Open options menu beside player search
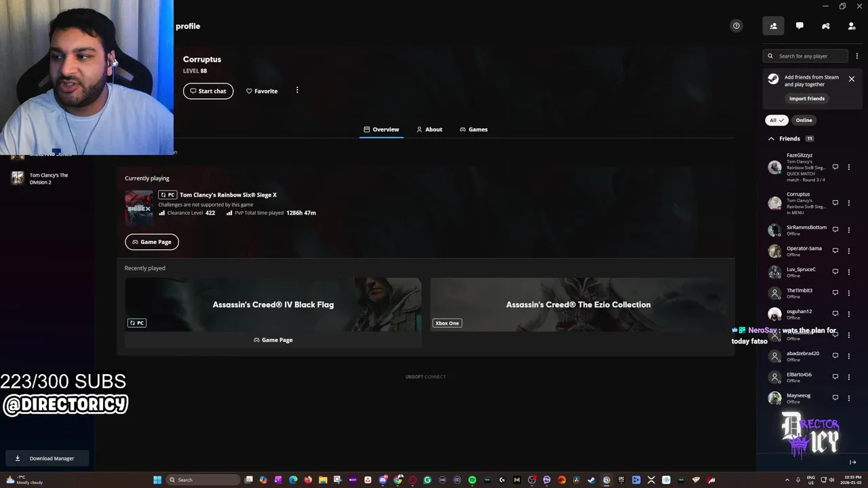Image resolution: width=868 pixels, height=488 pixels. (x=856, y=56)
